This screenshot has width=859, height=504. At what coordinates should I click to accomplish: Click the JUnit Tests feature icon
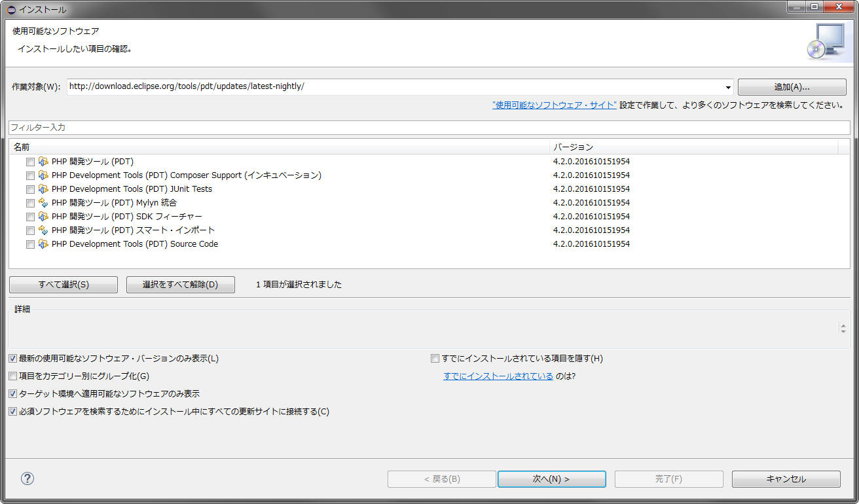coord(44,189)
